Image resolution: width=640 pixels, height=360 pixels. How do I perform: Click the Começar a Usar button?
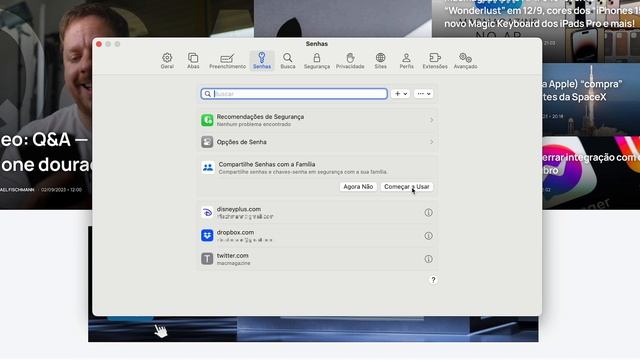(407, 187)
